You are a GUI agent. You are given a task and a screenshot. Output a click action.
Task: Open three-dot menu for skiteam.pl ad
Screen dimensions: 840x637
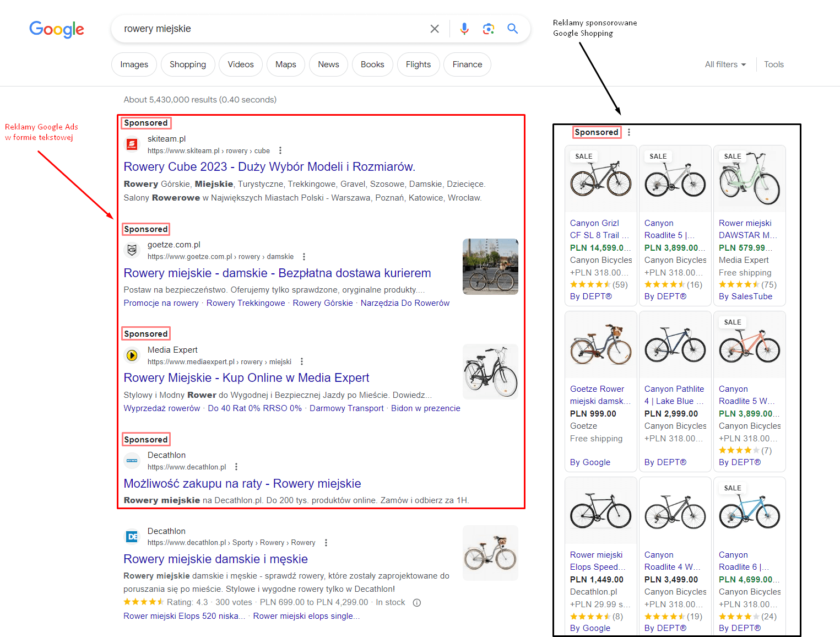coord(280,150)
